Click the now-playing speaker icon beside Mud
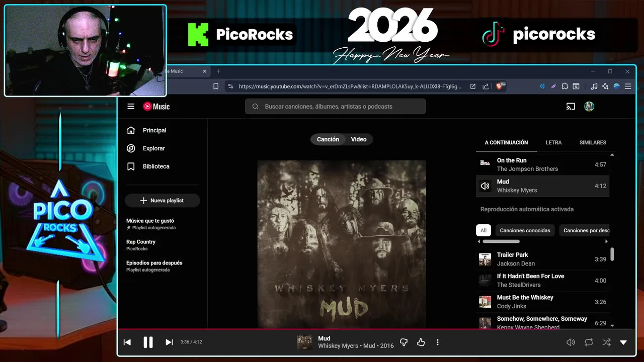The image size is (644, 362). (485, 186)
